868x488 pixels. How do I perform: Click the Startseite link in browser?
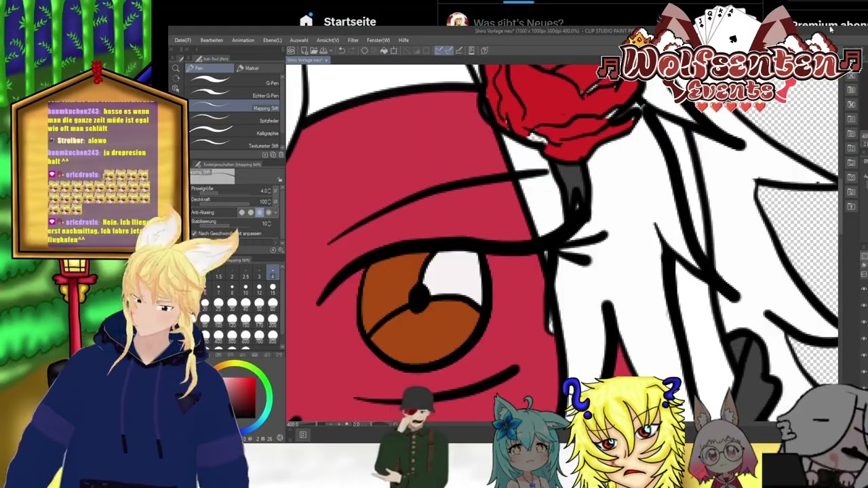click(x=350, y=22)
